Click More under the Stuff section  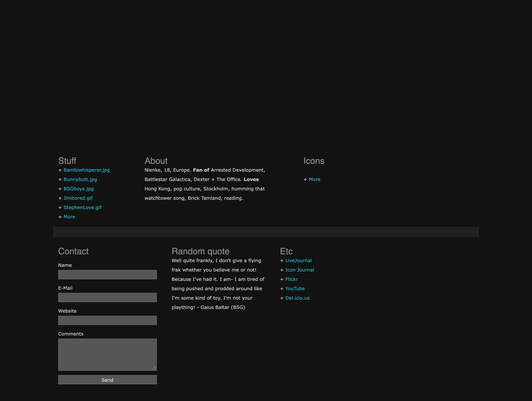pos(69,217)
